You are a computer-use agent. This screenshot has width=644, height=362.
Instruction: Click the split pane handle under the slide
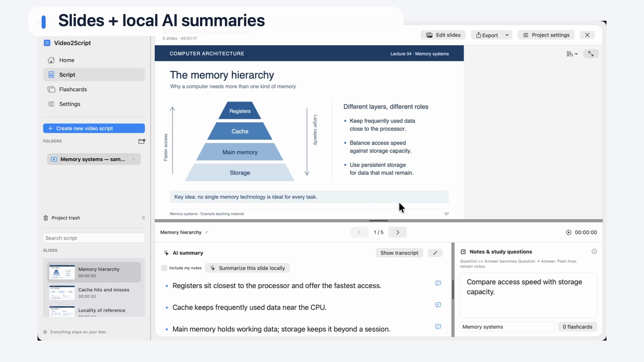click(x=379, y=221)
